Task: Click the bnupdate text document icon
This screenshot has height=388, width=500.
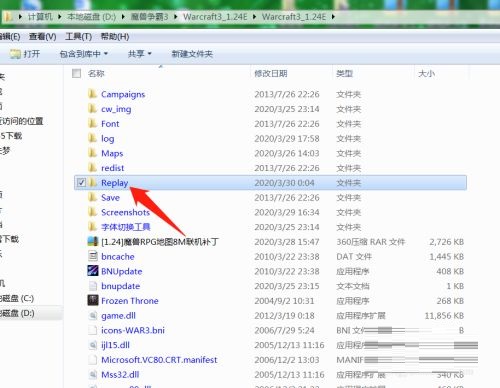Action: tap(92, 286)
